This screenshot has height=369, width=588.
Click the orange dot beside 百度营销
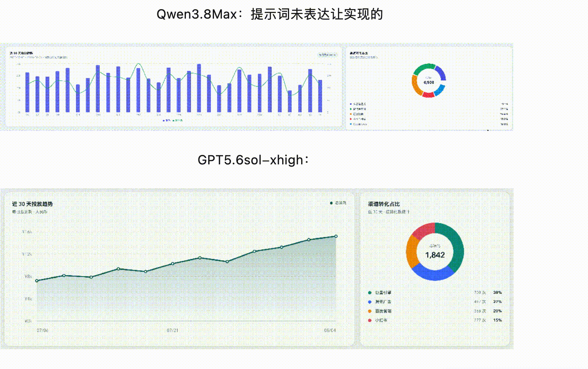pos(369,311)
